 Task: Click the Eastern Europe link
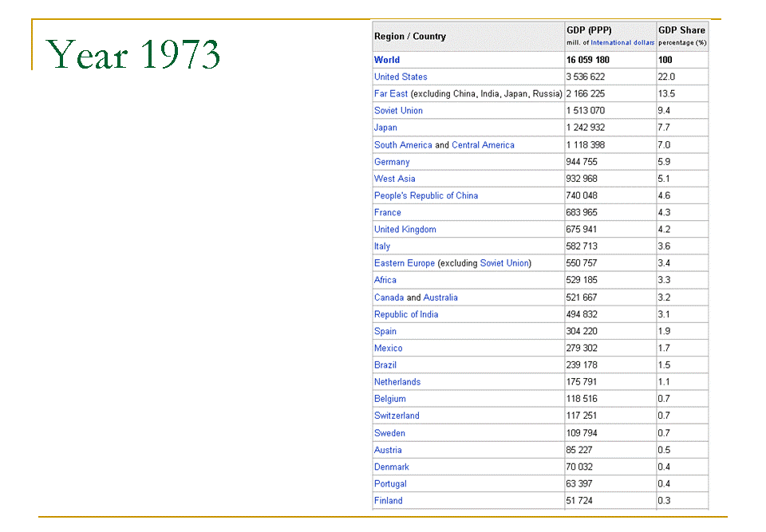pos(405,263)
